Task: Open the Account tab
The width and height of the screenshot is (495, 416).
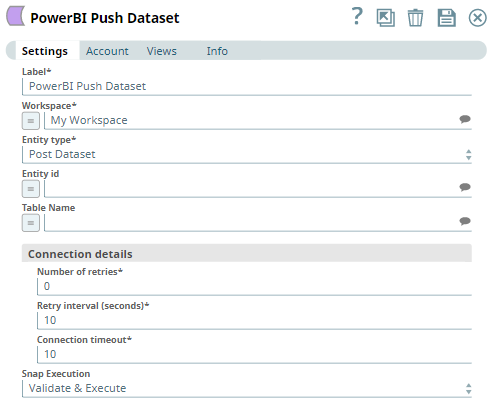Action: (x=107, y=51)
